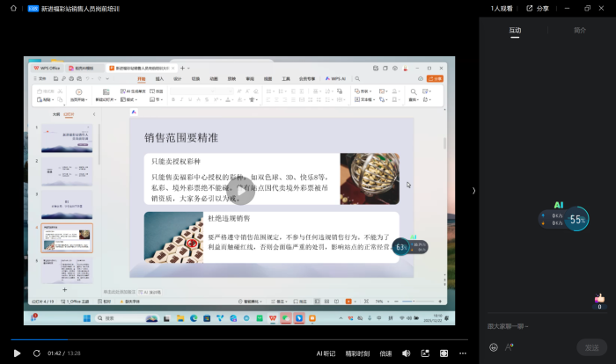616x364 pixels.
Task: Click the WPS ribbon search magnifier
Action: 357,79
